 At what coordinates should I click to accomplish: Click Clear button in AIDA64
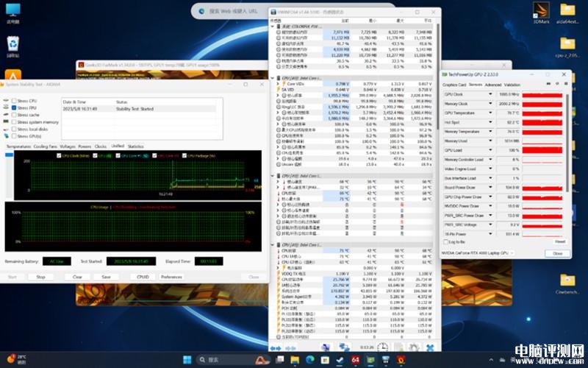(x=77, y=277)
